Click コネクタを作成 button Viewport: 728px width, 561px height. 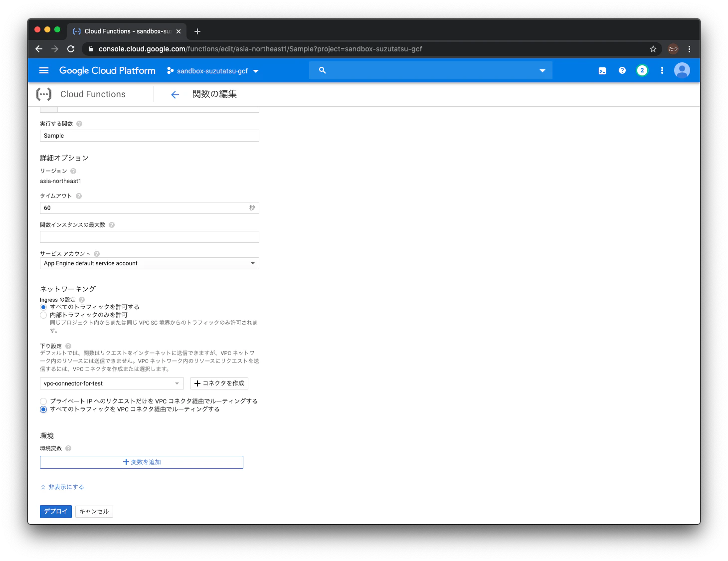point(219,383)
